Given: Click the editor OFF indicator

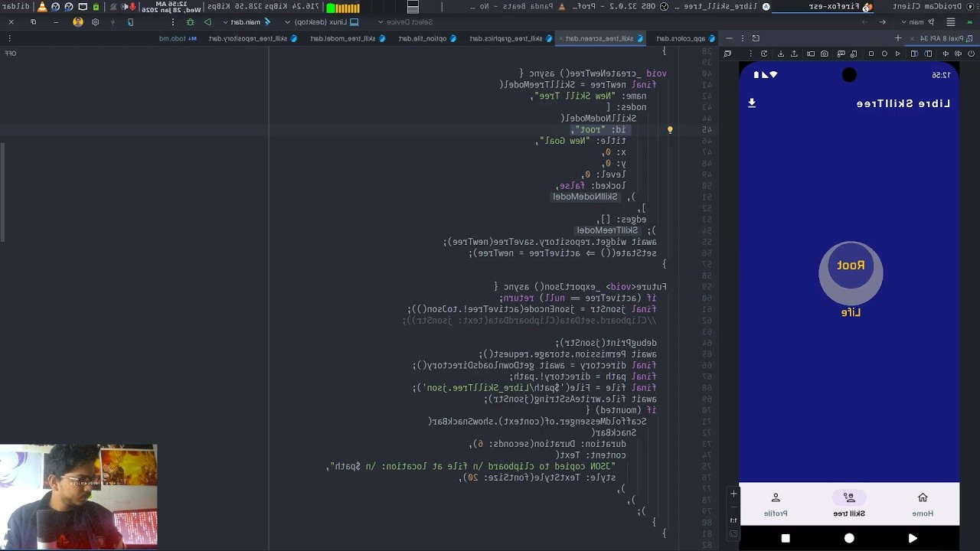Looking at the screenshot, I should click(10, 54).
